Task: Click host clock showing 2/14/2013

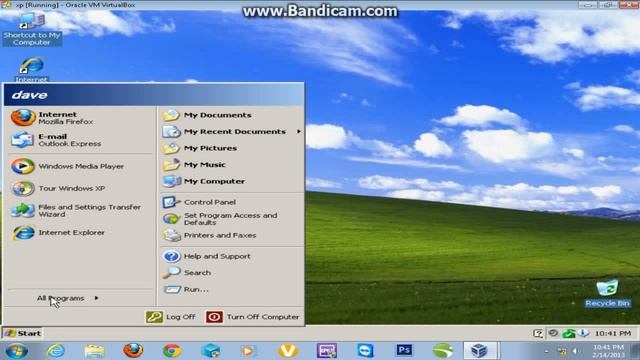Action: coord(609,351)
